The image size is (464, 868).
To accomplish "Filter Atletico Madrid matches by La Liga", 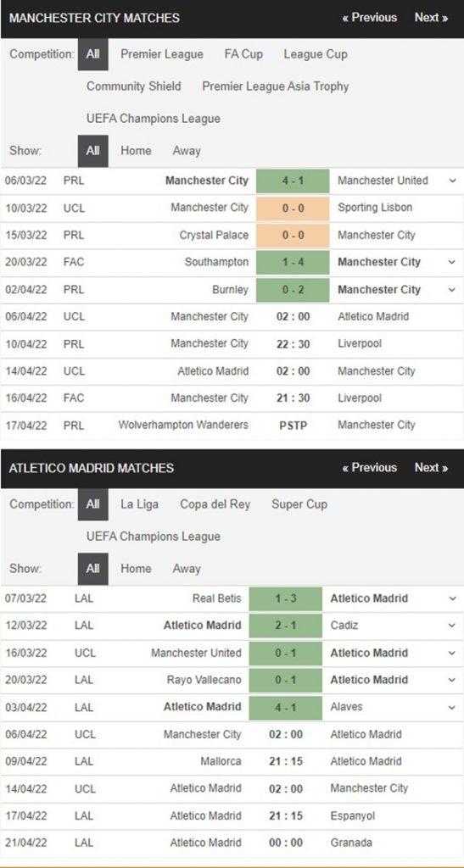I will click(x=139, y=504).
